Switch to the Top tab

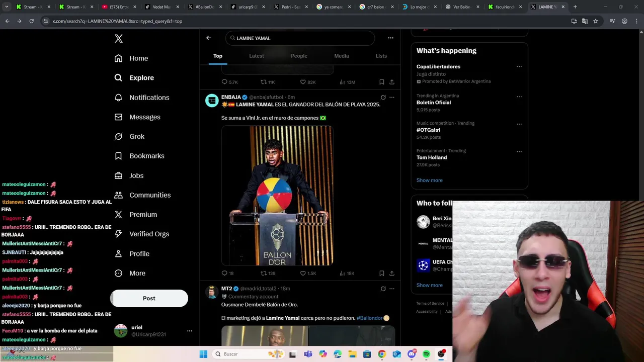click(x=218, y=56)
